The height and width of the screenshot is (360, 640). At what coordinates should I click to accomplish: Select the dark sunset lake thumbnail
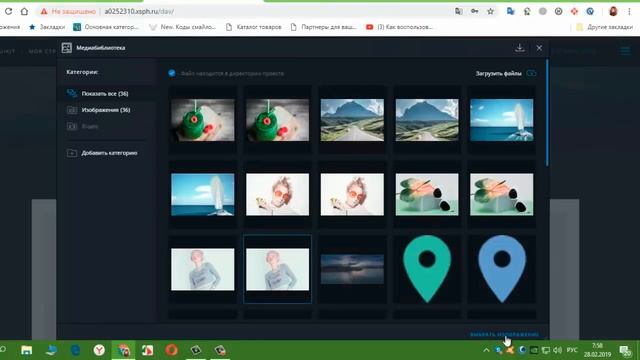click(352, 269)
